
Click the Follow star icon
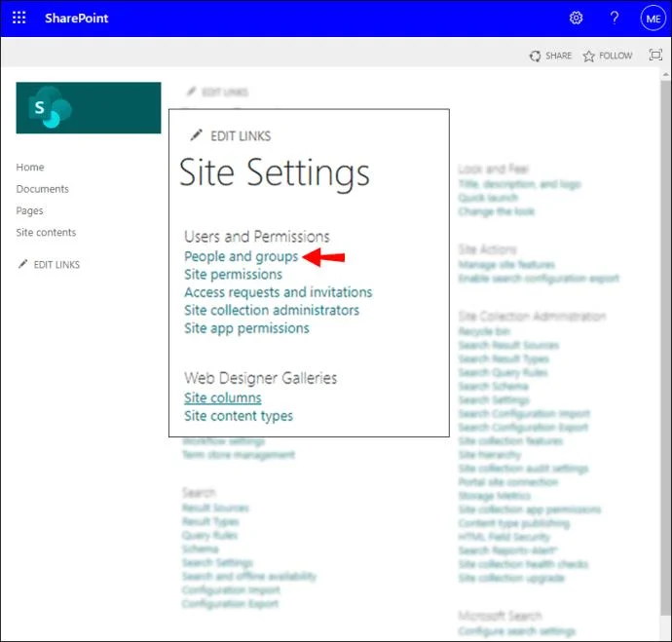(x=589, y=57)
